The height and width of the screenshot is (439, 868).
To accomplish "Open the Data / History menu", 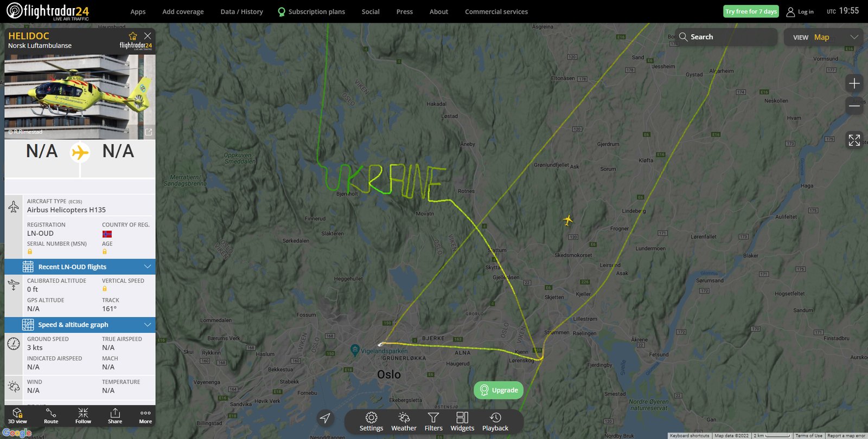I will pos(242,11).
